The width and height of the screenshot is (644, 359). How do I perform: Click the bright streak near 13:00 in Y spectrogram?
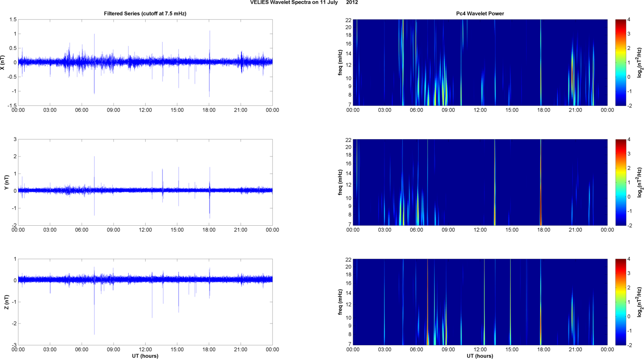click(x=495, y=182)
